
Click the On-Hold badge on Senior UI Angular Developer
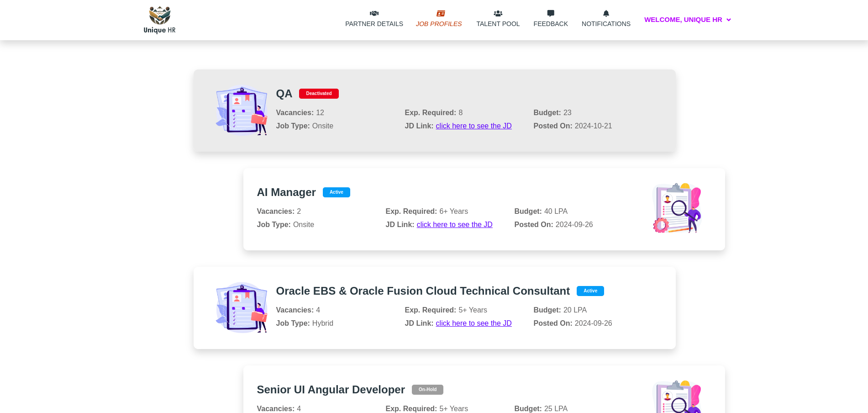click(x=427, y=390)
